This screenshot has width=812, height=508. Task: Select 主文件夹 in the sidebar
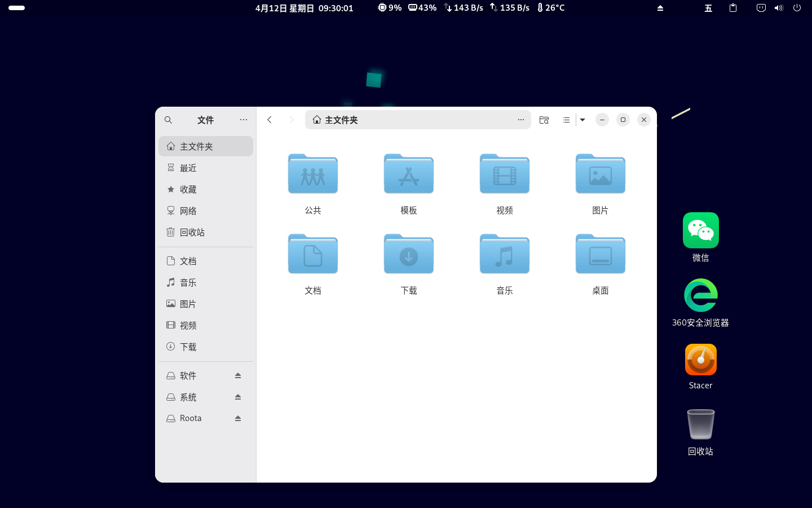pos(206,146)
